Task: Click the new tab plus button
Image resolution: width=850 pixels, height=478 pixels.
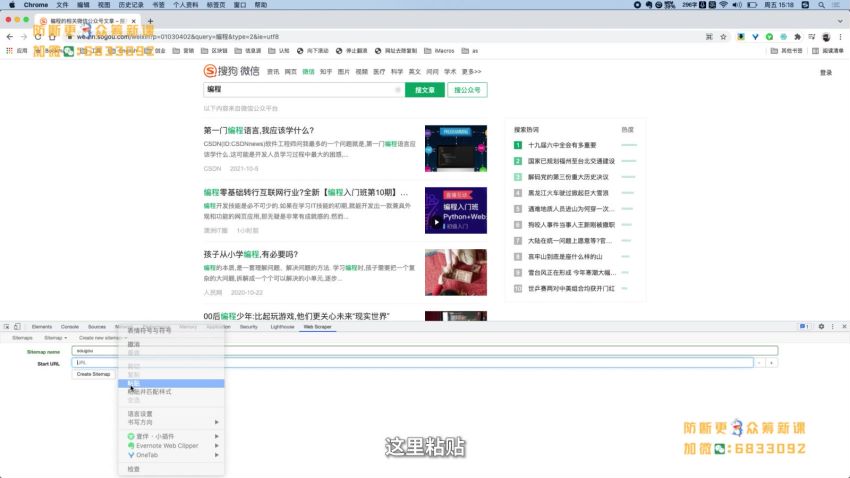Action: coord(150,21)
